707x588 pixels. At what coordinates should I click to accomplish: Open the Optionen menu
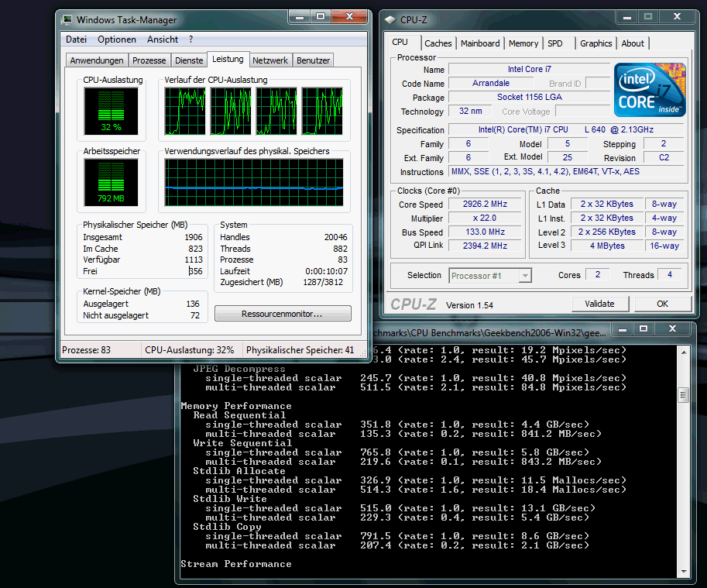pos(117,40)
